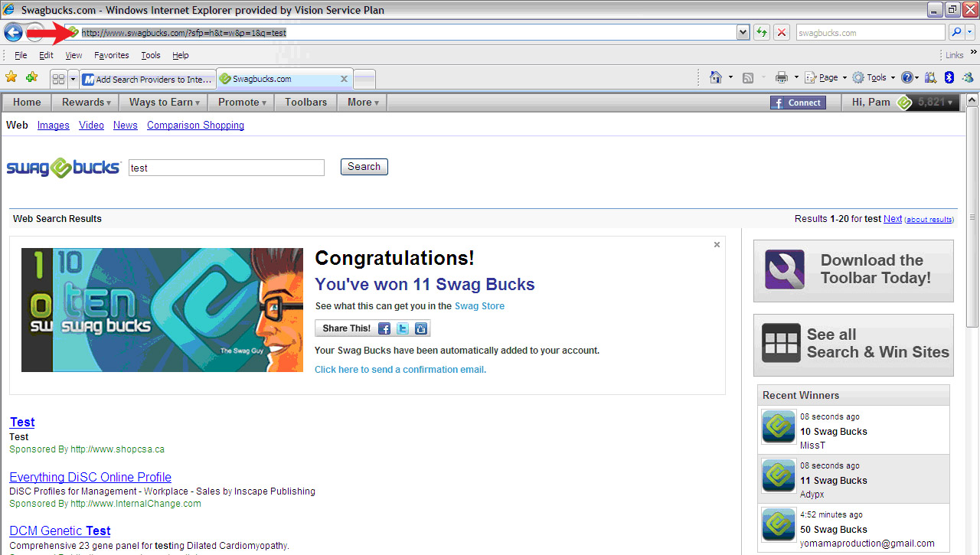Click the Help question mark icon
The image size is (980, 555).
(x=906, y=77)
